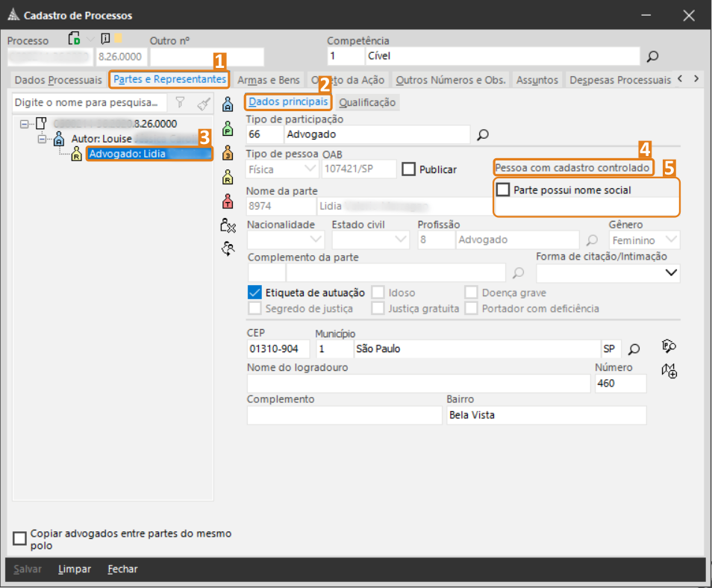Image resolution: width=712 pixels, height=588 pixels.
Task: Uncheck the Etiqueta de autuação checkbox
Action: click(x=254, y=293)
